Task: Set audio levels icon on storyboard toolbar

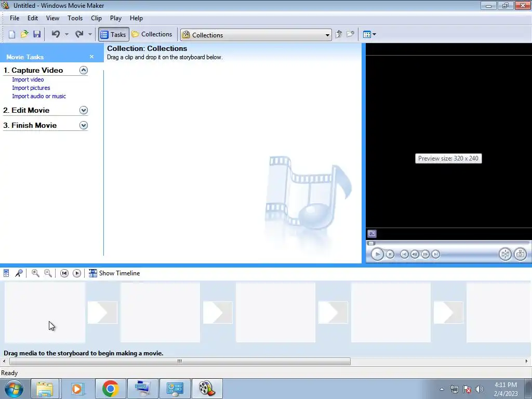Action: click(6, 273)
